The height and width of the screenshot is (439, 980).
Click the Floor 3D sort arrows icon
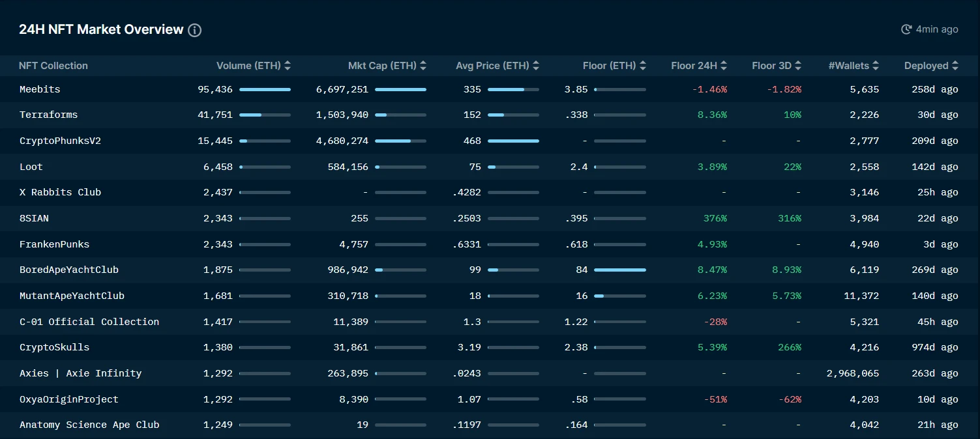click(798, 66)
